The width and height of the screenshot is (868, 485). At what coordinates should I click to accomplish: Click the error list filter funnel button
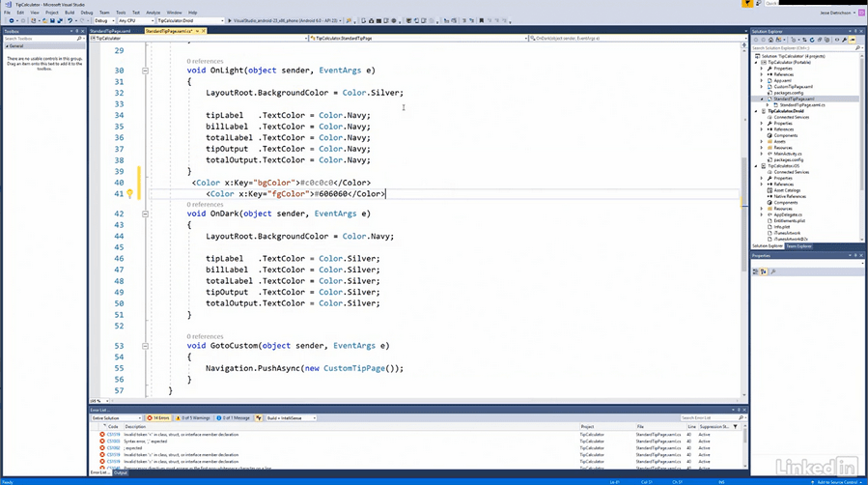pos(259,418)
